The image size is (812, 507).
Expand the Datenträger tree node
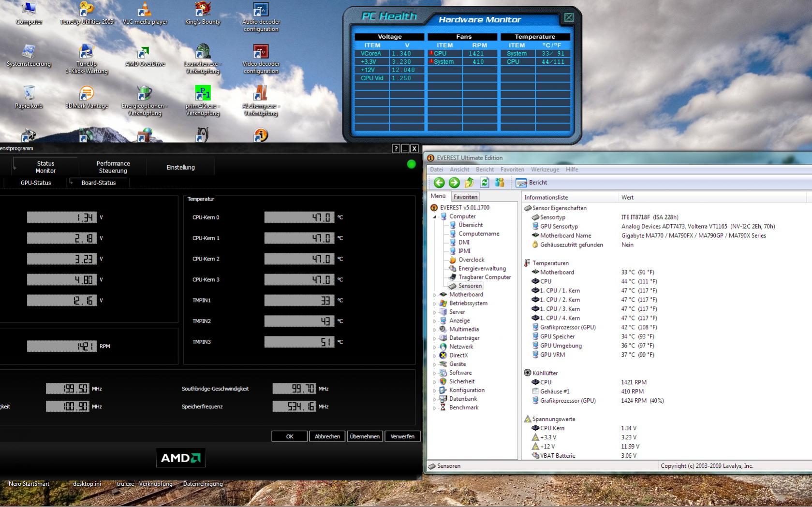tap(435, 338)
